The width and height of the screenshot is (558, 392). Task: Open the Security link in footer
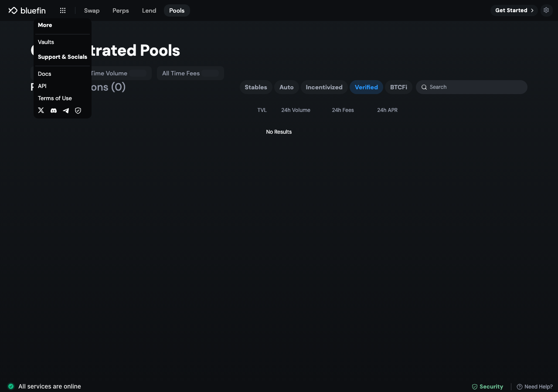pyautogui.click(x=487, y=387)
